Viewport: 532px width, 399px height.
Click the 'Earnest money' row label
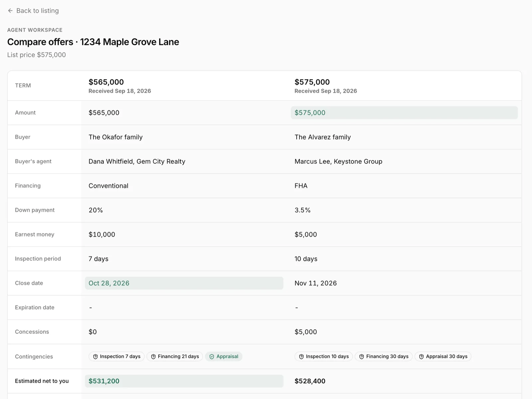click(x=35, y=234)
